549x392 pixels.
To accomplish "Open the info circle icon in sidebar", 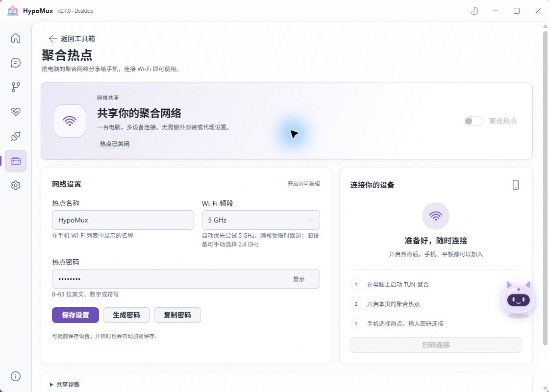I will tap(15, 376).
